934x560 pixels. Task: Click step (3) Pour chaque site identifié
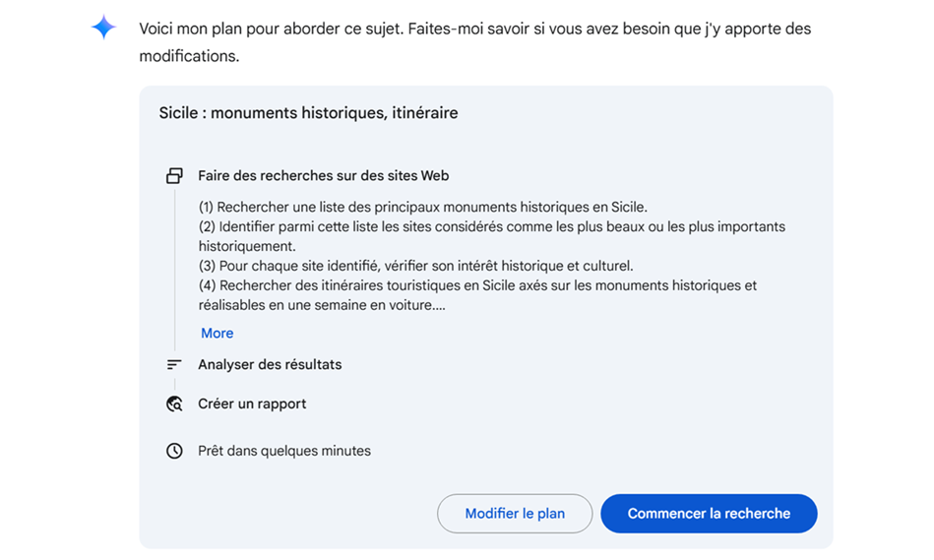415,266
